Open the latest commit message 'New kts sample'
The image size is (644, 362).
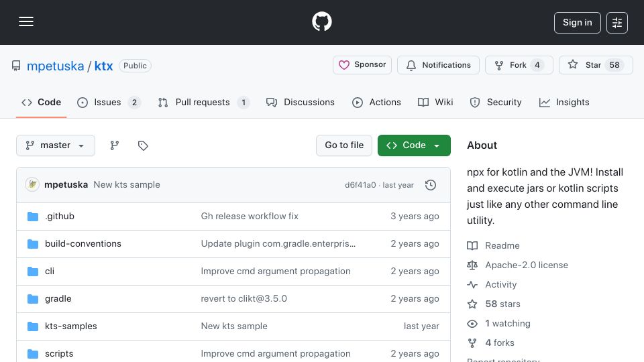point(127,185)
